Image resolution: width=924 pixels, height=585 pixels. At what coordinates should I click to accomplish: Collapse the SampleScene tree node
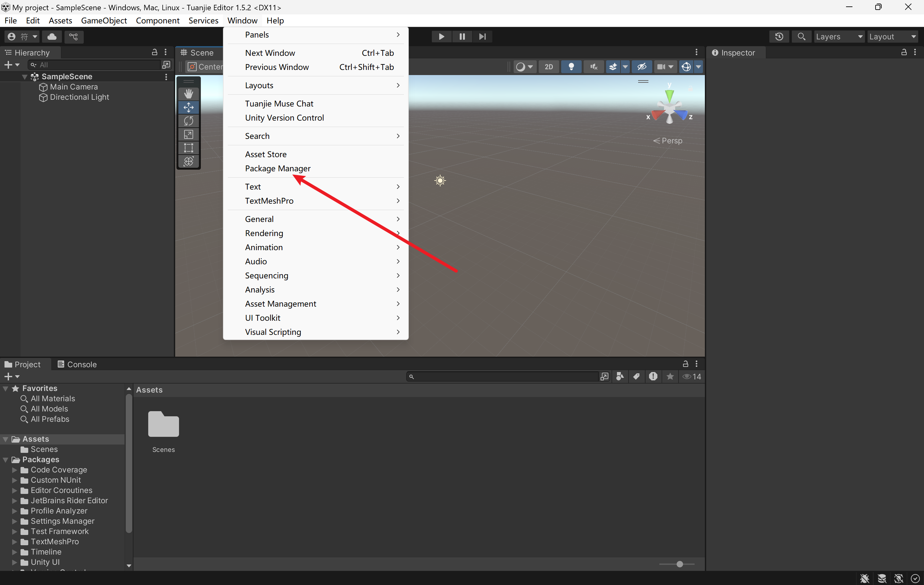tap(25, 77)
